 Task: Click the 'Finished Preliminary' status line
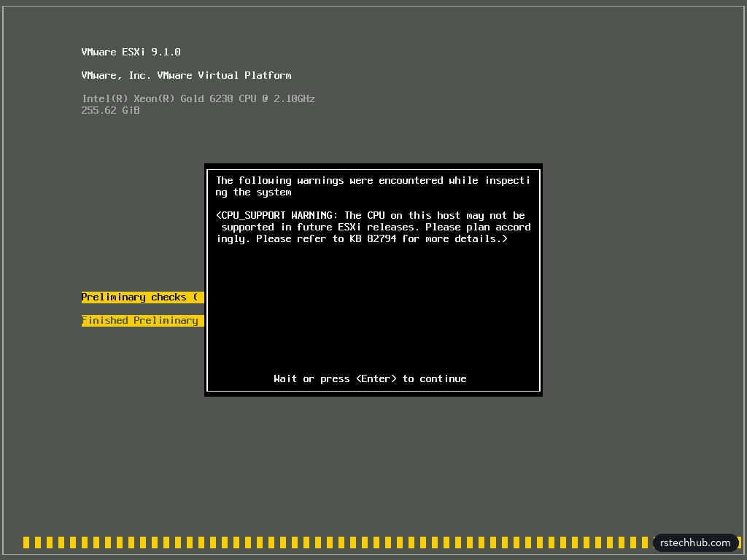pyautogui.click(x=142, y=321)
